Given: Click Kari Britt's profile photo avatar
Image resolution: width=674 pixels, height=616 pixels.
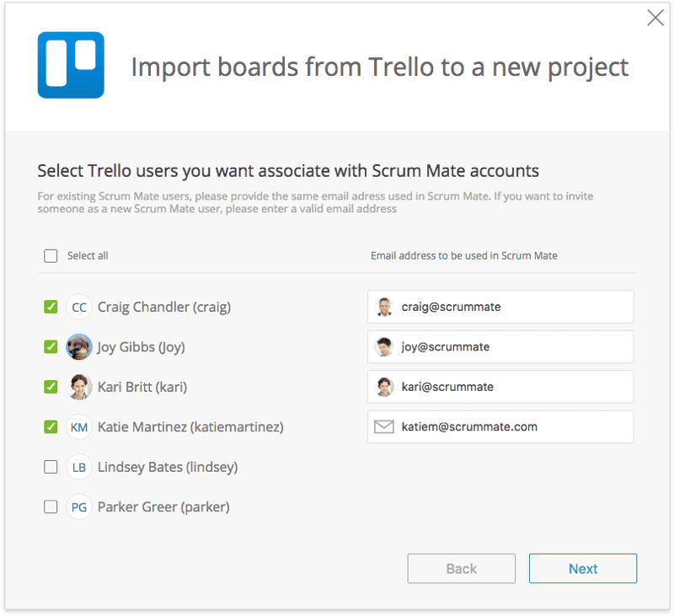Looking at the screenshot, I should pos(79,387).
